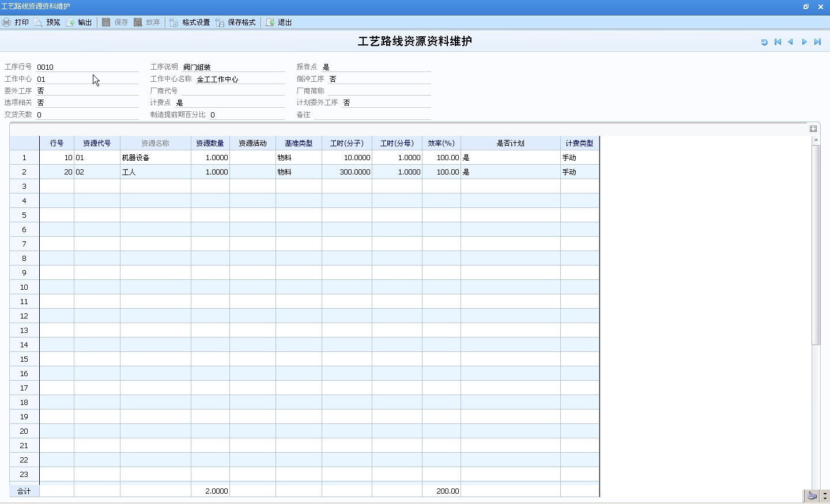Jump to the first record arrow icon
Screen dimensions: 830x504
[x=778, y=42]
